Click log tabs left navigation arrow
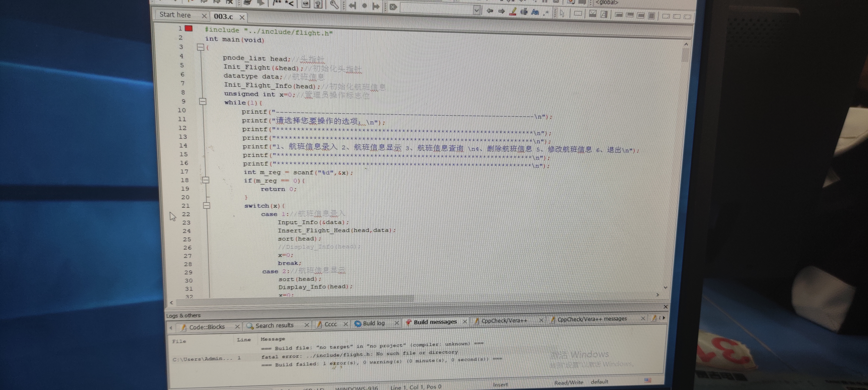Image resolution: width=868 pixels, height=390 pixels. point(171,327)
